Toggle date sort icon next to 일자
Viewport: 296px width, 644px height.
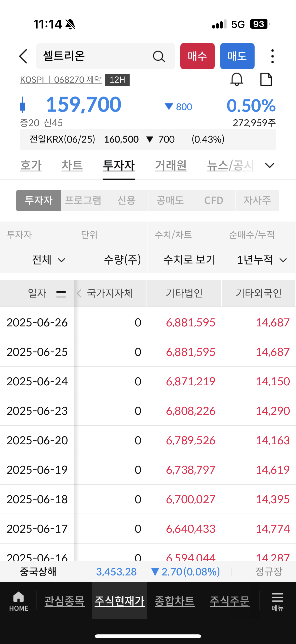pos(61,294)
